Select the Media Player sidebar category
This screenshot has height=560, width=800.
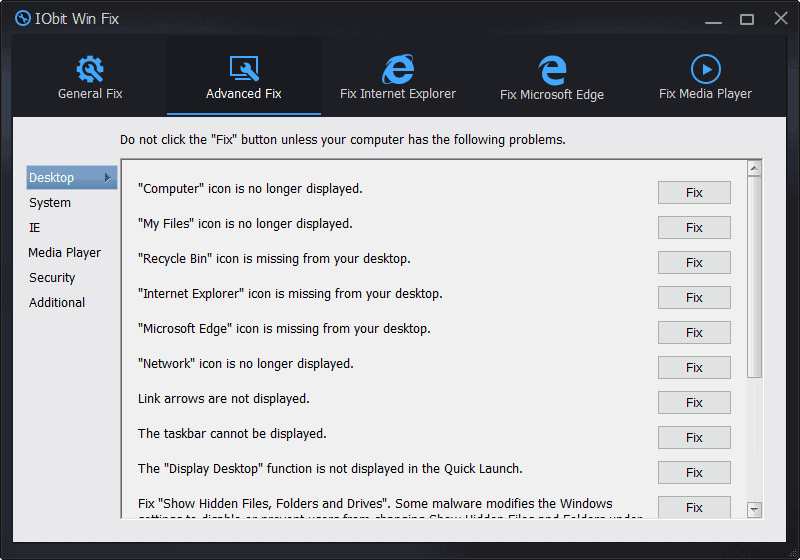point(64,253)
